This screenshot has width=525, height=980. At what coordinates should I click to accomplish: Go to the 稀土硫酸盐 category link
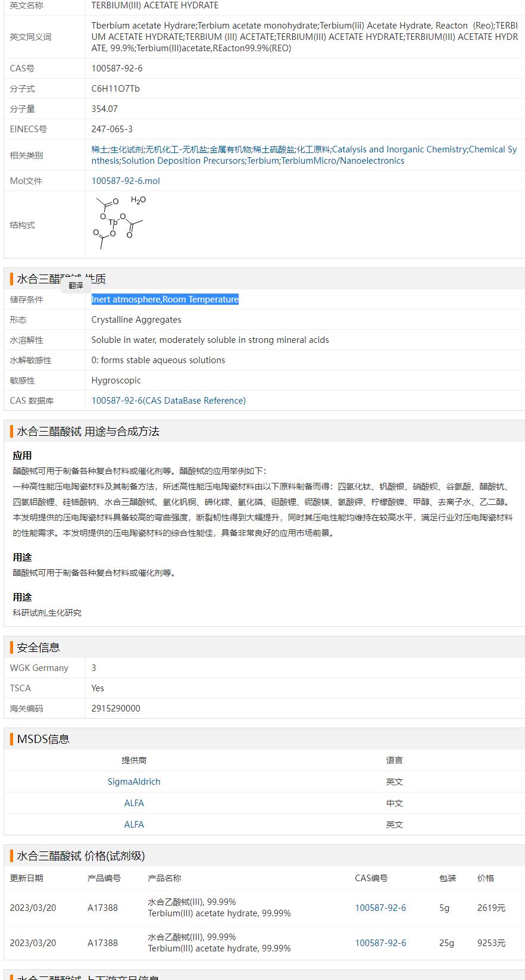[273, 149]
